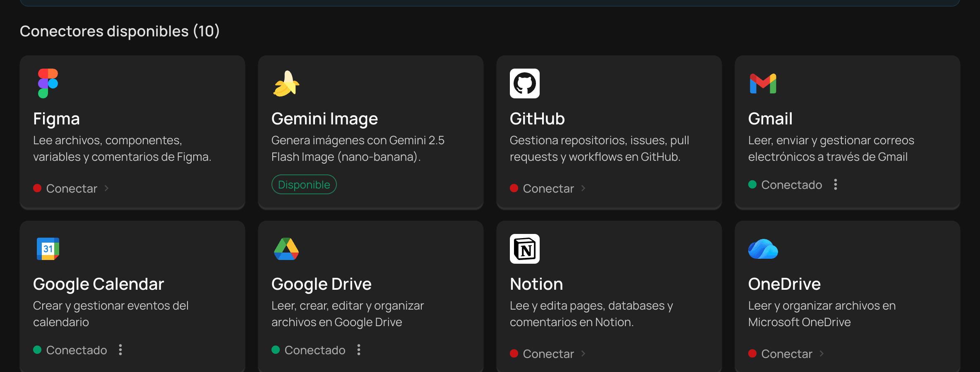Image resolution: width=980 pixels, height=372 pixels.
Task: Click the 'Conectores disponibles (10)' heading
Action: pos(120,31)
